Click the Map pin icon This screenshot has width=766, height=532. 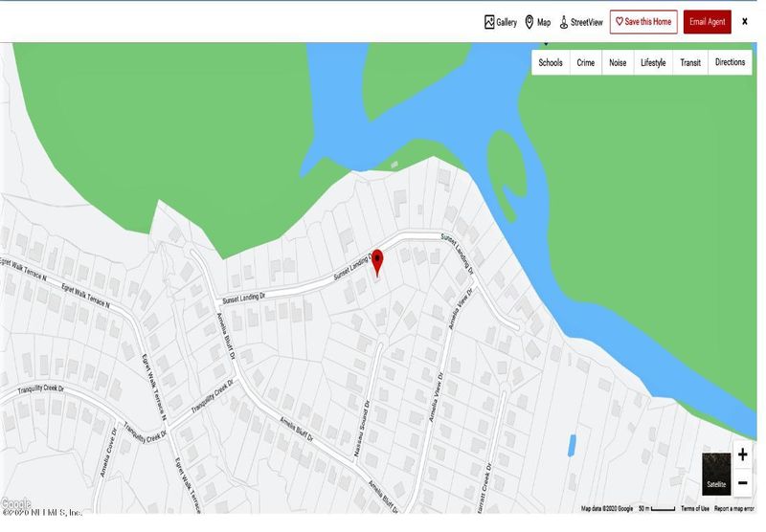click(x=529, y=22)
